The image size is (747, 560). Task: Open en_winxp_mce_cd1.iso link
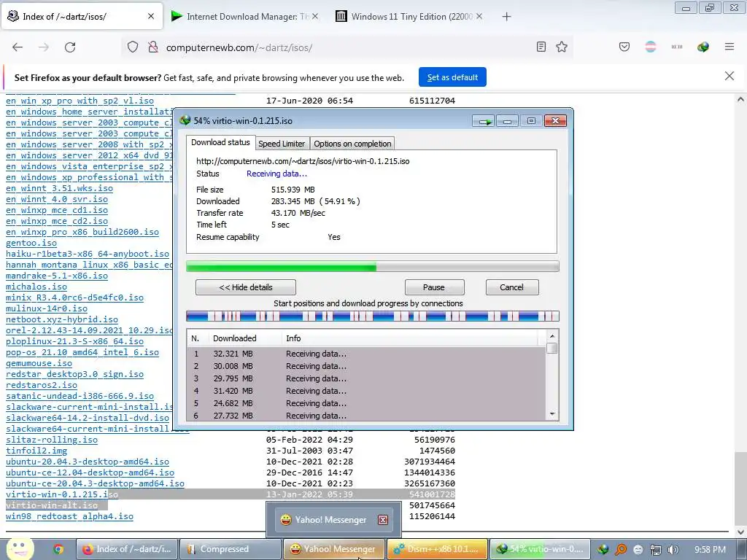pos(57,210)
